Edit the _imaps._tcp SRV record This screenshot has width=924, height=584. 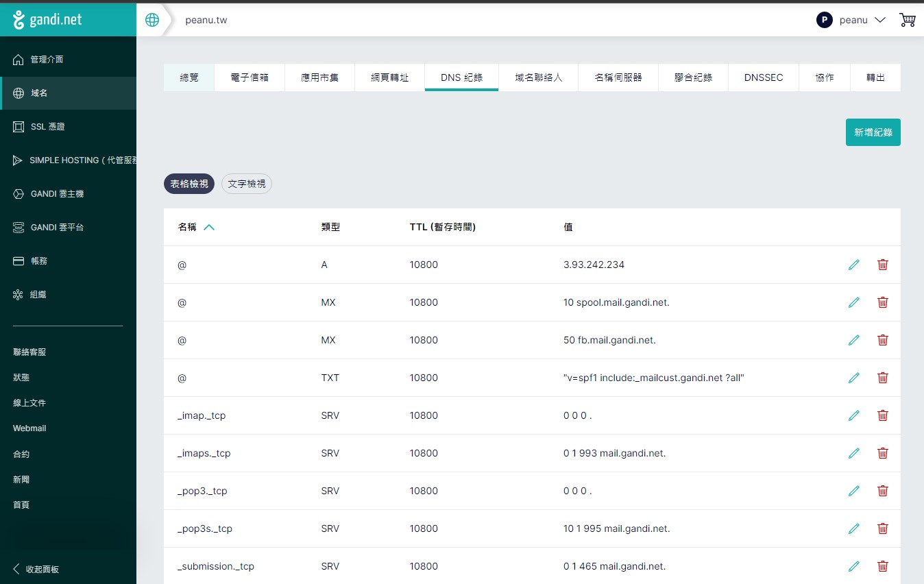click(854, 453)
